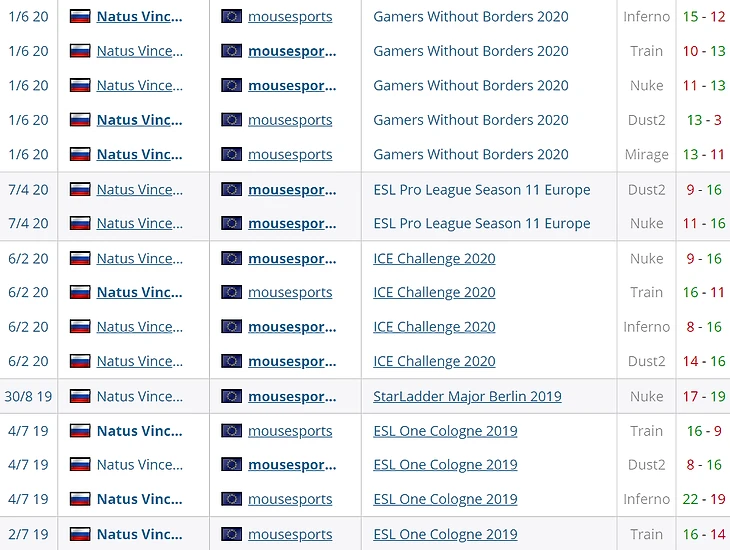Click EU flag in the 10 - 13 row
The height and width of the screenshot is (550, 730).
point(232,51)
